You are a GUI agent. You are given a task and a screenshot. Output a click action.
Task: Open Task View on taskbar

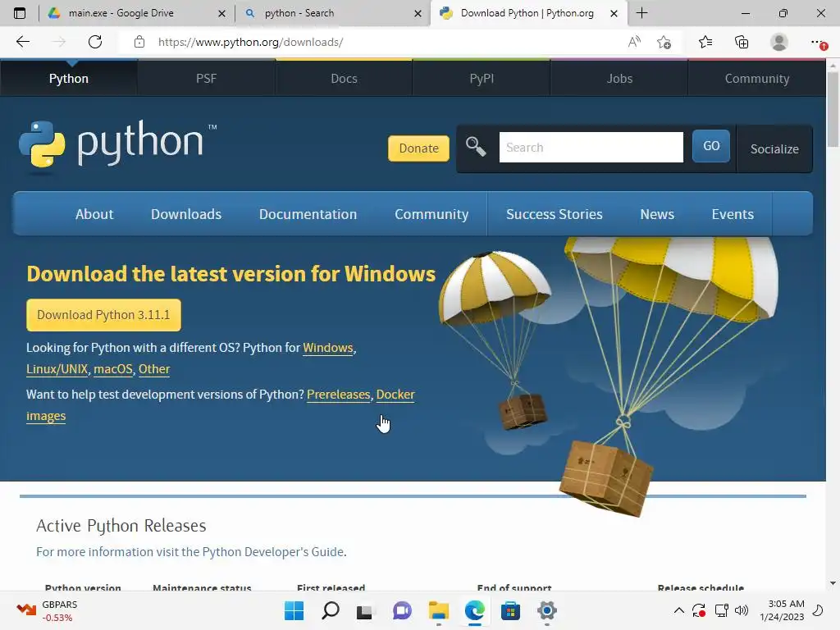click(x=365, y=611)
